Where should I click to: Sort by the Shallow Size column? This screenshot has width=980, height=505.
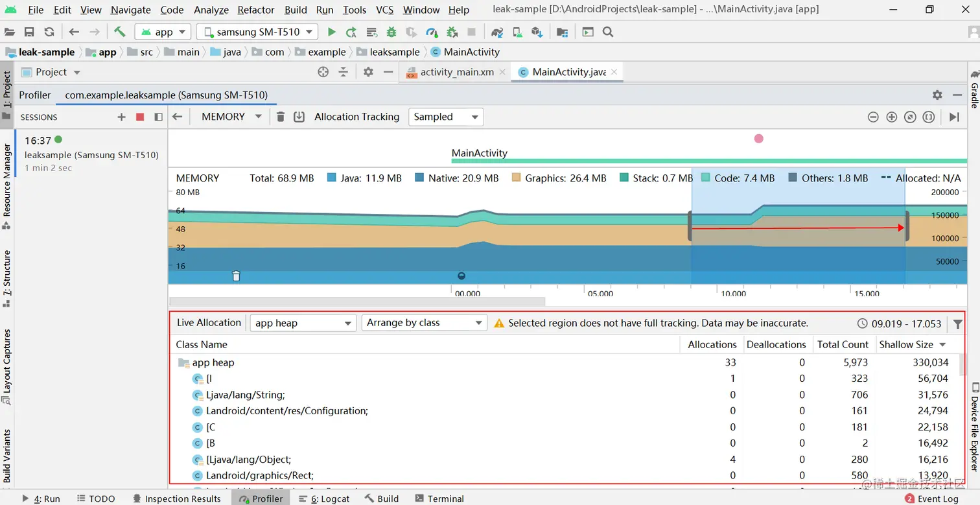913,345
